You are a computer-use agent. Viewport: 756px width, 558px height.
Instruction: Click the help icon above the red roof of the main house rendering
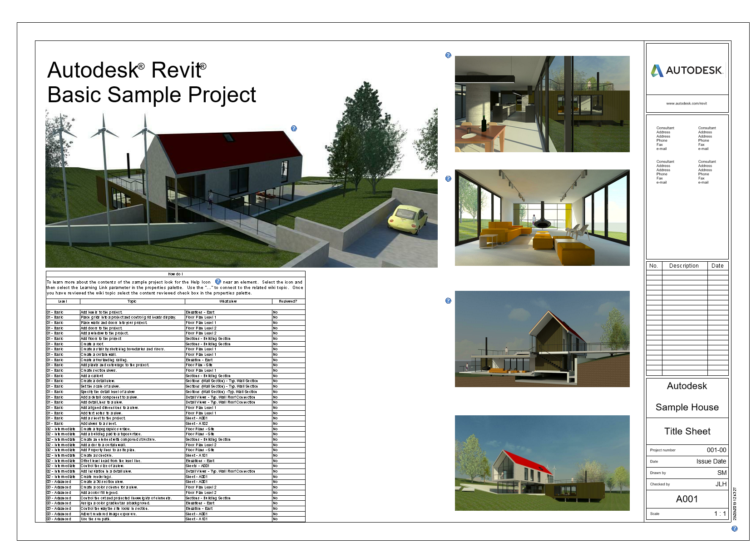294,129
